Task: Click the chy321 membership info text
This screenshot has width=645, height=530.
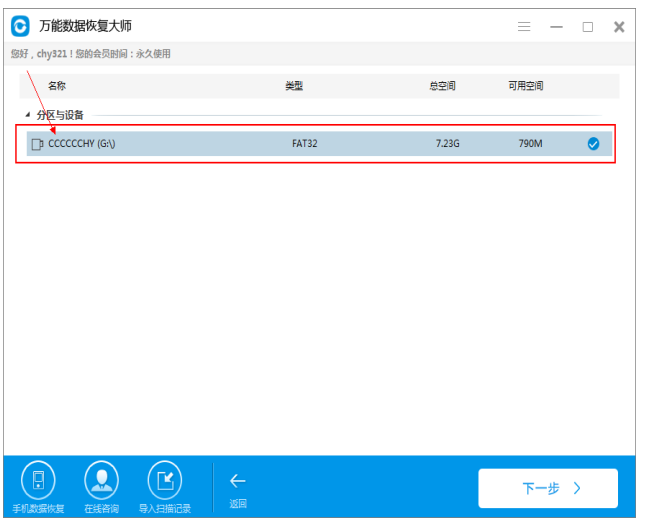Action: click(90, 54)
